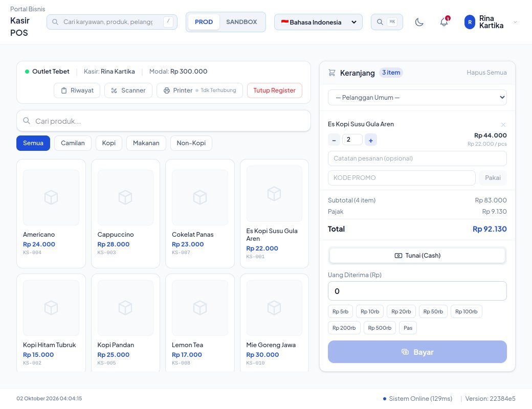Add Es Kopi Susu Gula Aren product card

tap(274, 214)
